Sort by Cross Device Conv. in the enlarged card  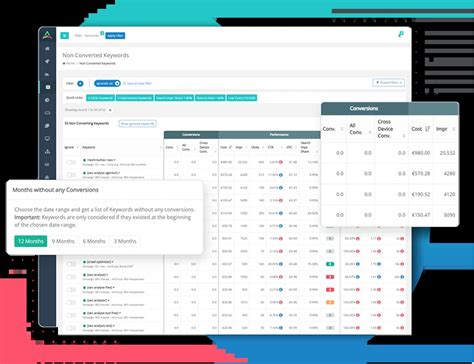404,136
